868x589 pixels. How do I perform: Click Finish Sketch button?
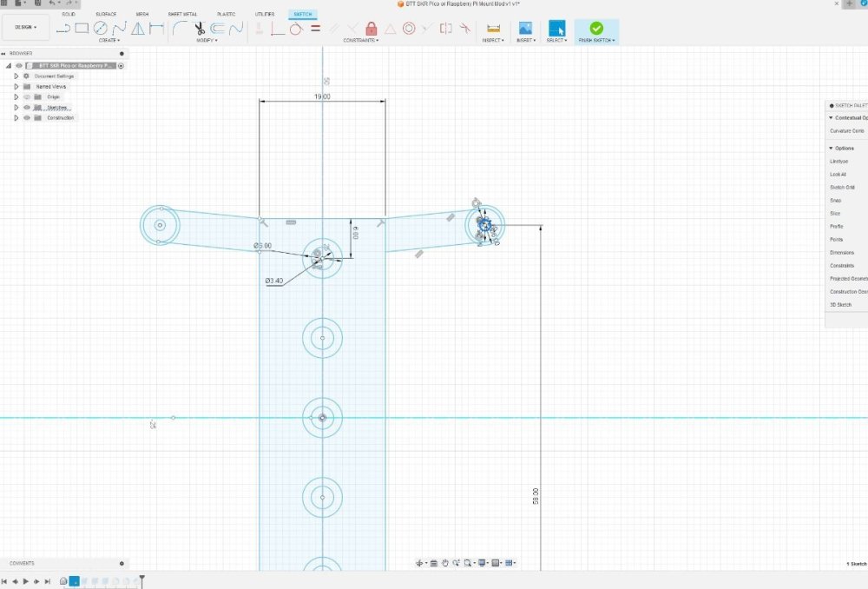pyautogui.click(x=596, y=31)
